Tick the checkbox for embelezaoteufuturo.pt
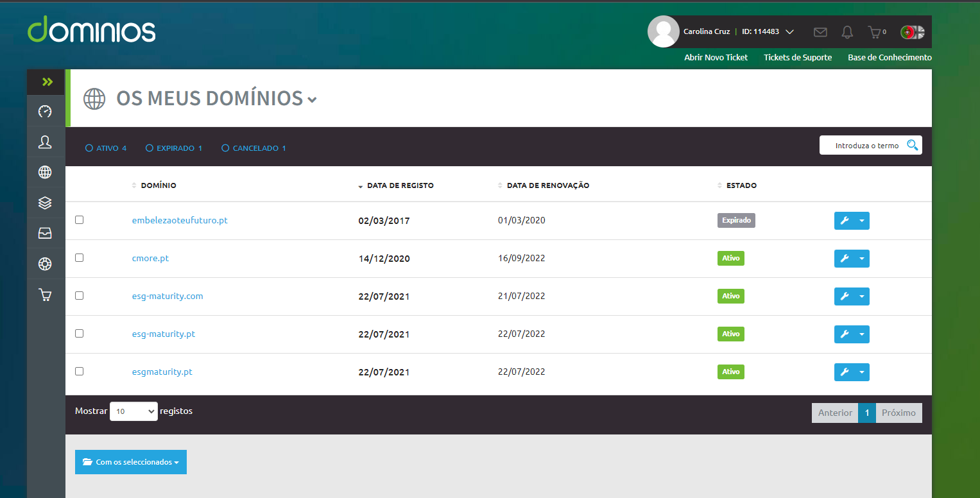 click(79, 219)
